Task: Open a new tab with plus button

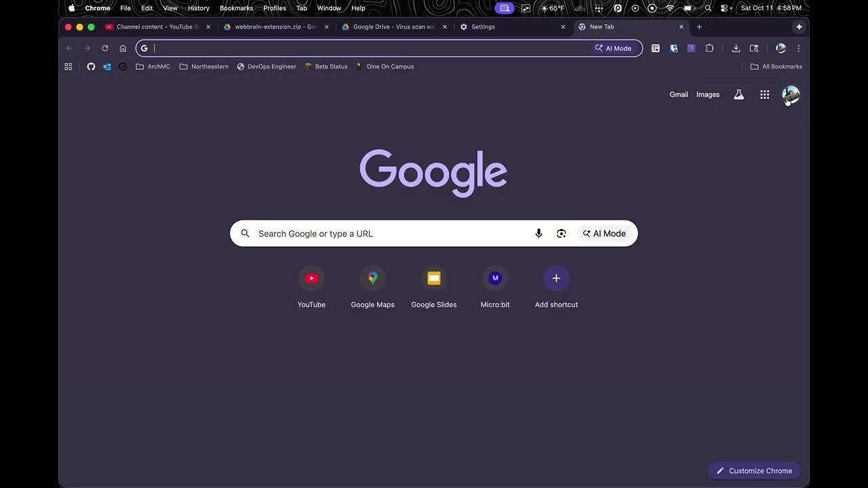Action: [x=699, y=27]
